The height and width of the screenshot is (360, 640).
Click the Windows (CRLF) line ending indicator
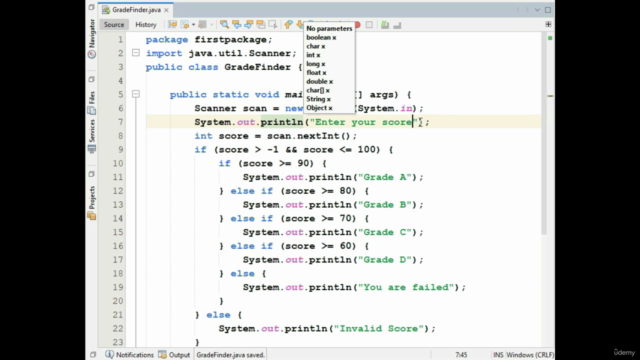pyautogui.click(x=530, y=355)
